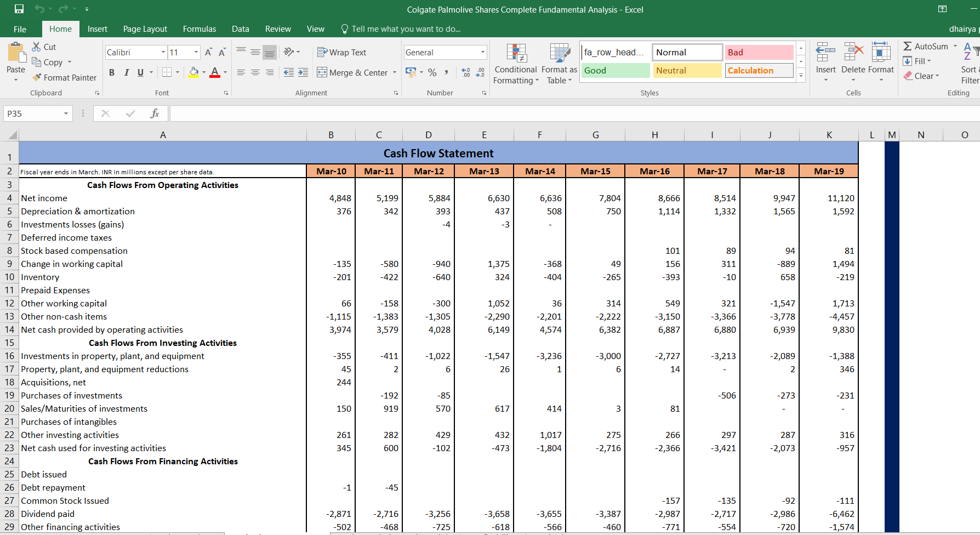Apply the Neutral cell style
Image resolution: width=980 pixels, height=535 pixels.
tap(687, 70)
